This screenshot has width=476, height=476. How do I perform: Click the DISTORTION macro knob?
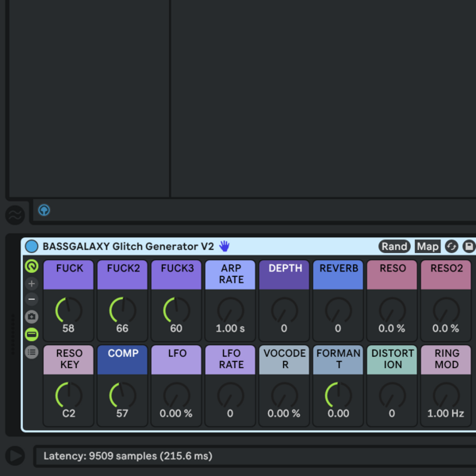[392, 395]
